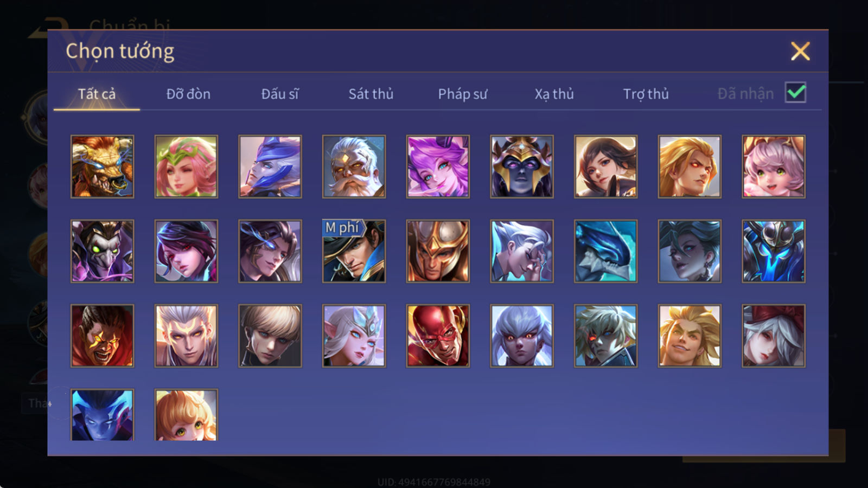The width and height of the screenshot is (868, 488).
Task: Select the orange-haired girl hero thumbnail
Action: click(186, 415)
